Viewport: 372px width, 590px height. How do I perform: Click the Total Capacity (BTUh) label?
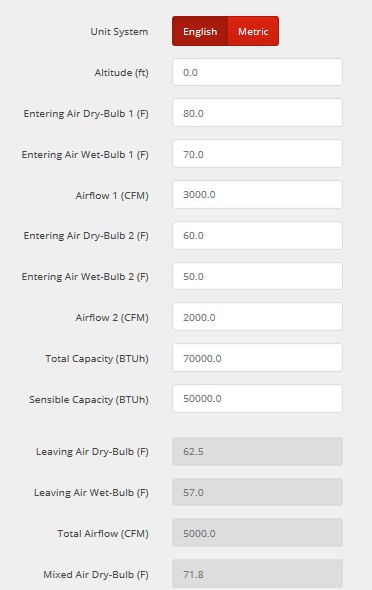[x=97, y=359]
